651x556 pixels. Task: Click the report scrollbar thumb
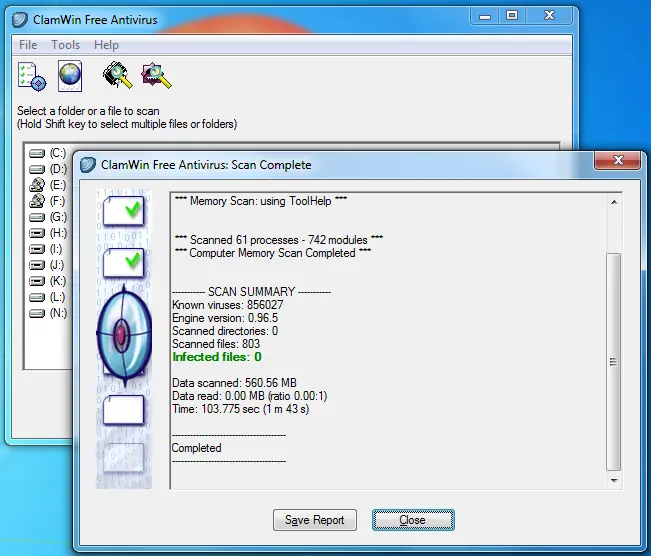point(614,362)
